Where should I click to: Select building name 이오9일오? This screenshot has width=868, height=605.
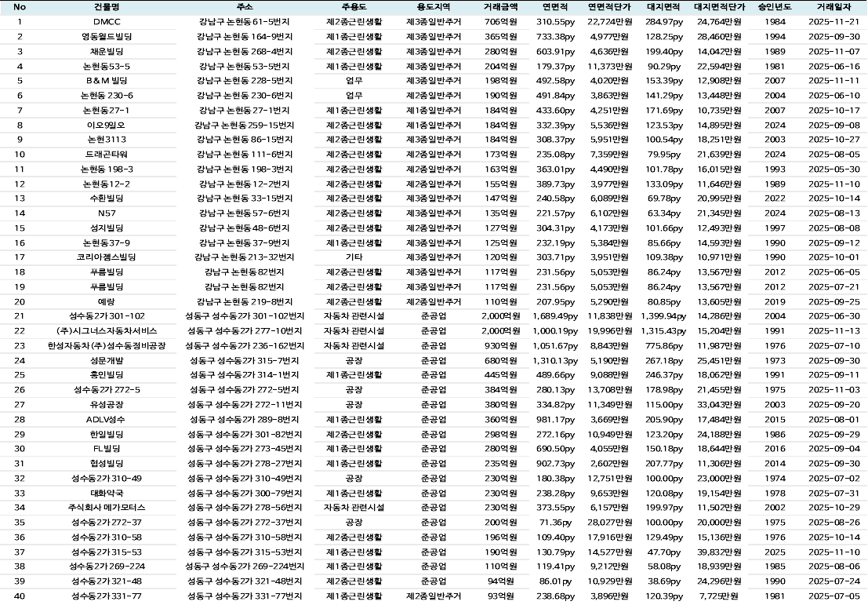107,126
